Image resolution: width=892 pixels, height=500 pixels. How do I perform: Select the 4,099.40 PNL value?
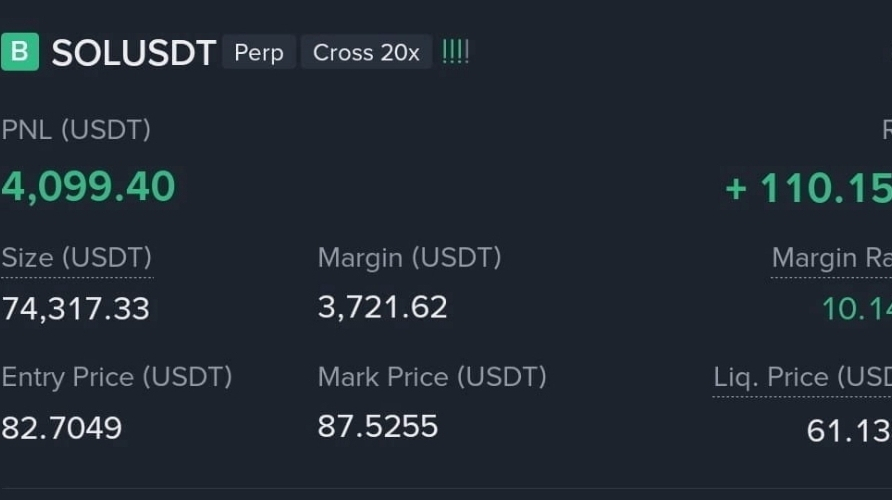pyautogui.click(x=88, y=187)
